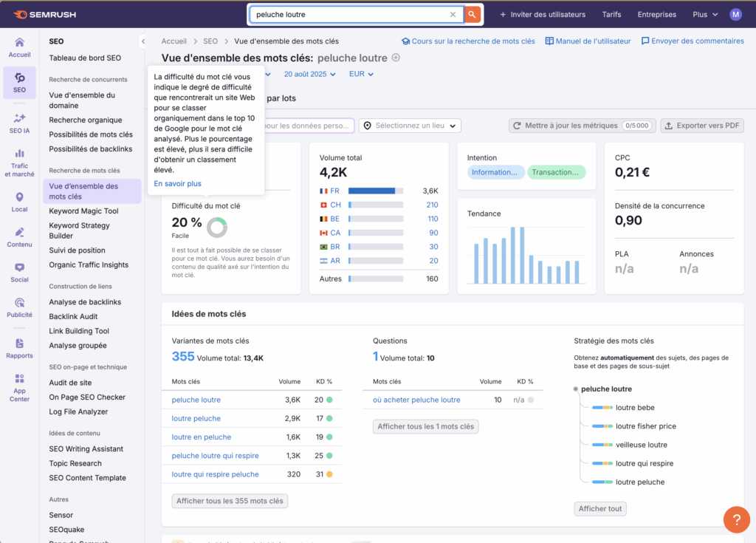
Task: Open Tableau de bord SEO
Action: click(85, 58)
